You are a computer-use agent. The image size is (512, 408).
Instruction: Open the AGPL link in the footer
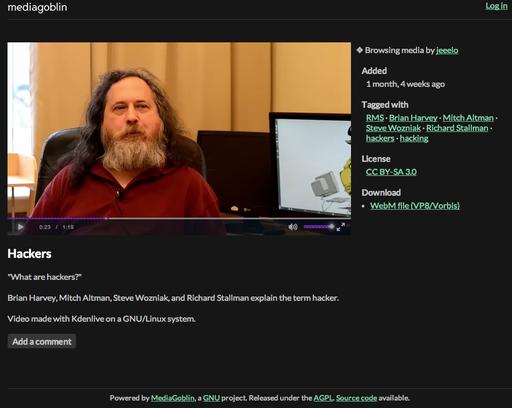[x=323, y=398]
